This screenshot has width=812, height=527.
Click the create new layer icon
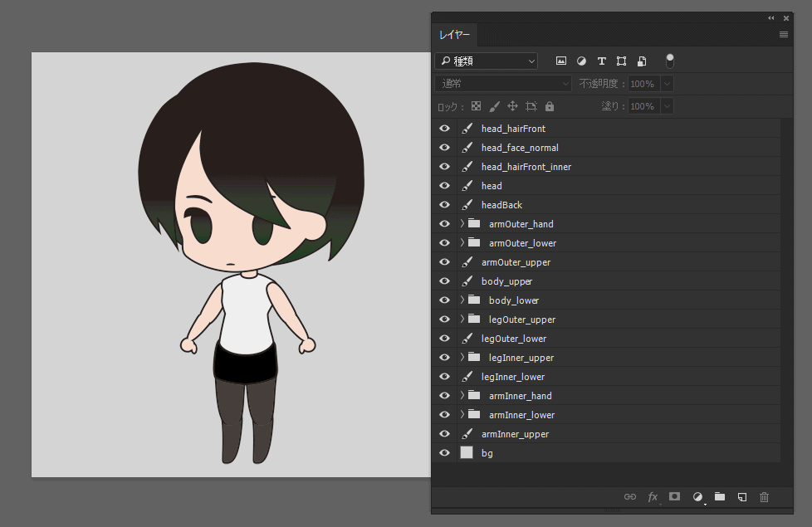[x=742, y=496]
